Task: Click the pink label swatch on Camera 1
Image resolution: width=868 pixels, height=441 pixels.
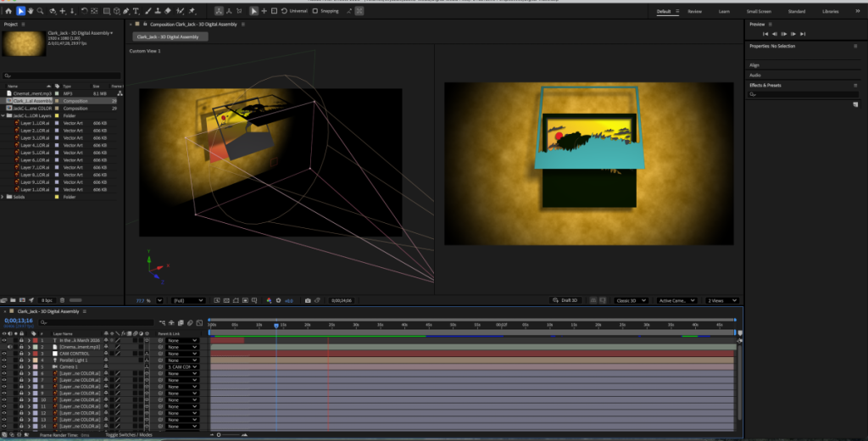Action: (35, 366)
